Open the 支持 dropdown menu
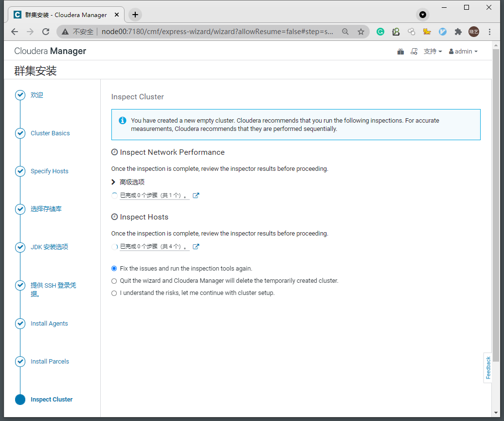 [x=432, y=52]
